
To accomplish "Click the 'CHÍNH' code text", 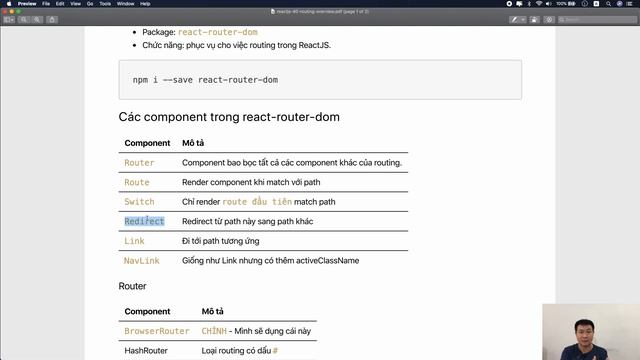I will (x=214, y=331).
